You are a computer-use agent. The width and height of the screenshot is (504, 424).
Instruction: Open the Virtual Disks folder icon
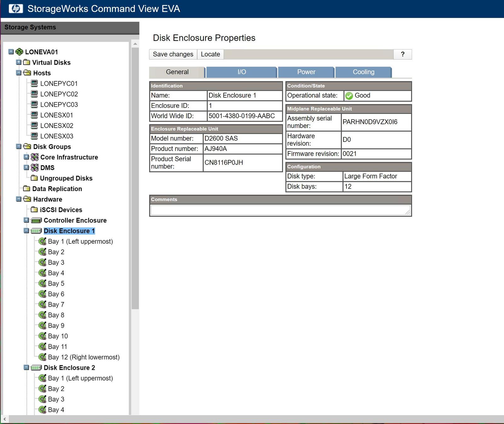(27, 62)
